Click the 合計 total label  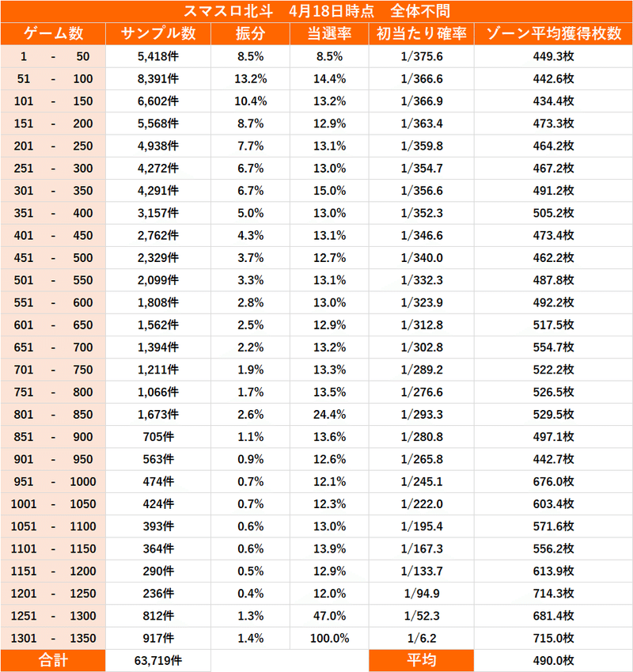53,660
